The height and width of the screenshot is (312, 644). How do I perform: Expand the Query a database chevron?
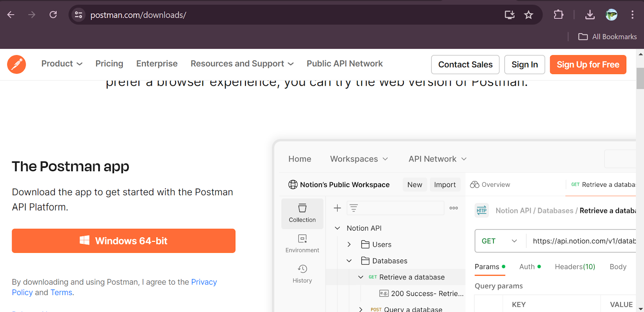click(x=361, y=309)
